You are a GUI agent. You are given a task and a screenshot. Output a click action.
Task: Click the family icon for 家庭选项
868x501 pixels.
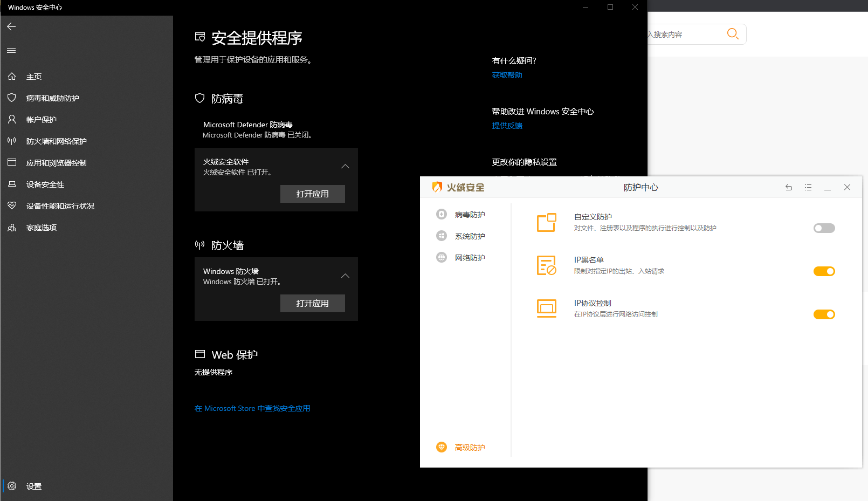(x=12, y=228)
